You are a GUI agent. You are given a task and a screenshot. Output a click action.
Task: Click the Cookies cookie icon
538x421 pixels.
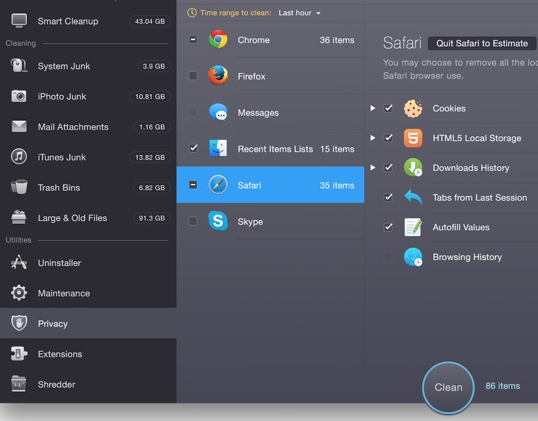tap(413, 108)
